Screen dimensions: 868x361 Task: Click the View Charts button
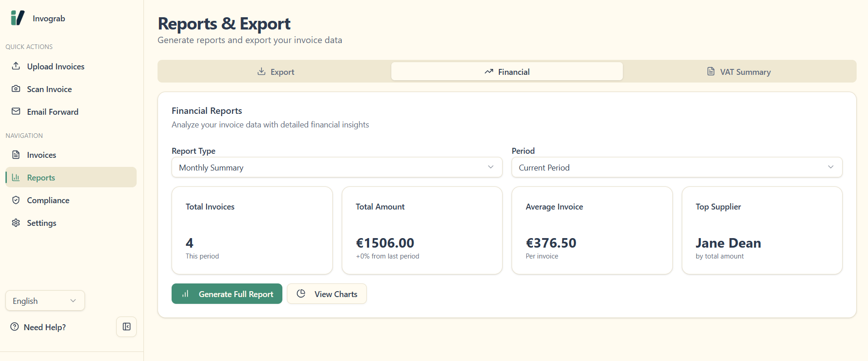coord(326,294)
